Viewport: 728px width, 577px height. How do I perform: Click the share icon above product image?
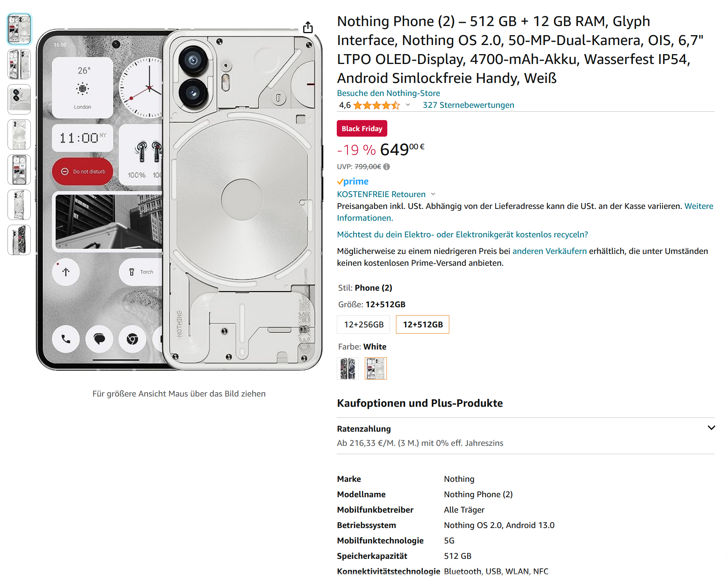click(308, 28)
